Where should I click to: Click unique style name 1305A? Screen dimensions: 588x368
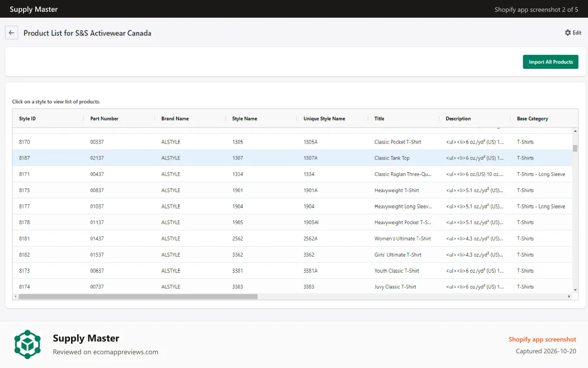311,142
